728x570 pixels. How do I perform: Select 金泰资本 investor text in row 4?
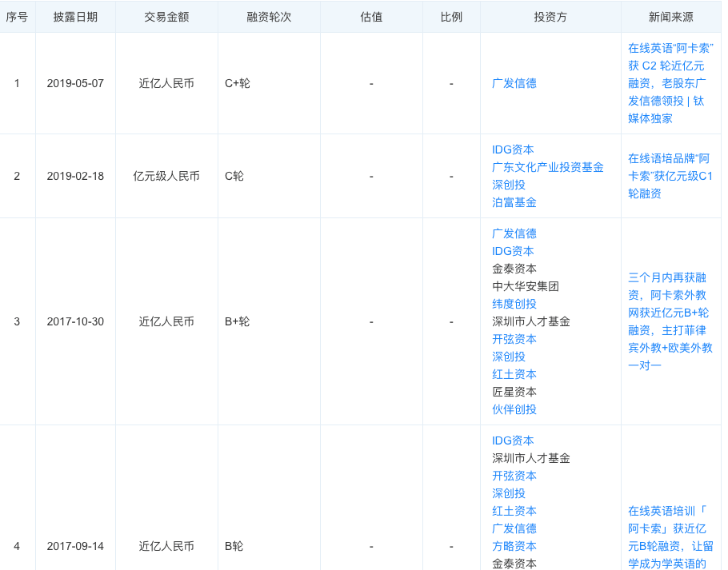(x=514, y=564)
